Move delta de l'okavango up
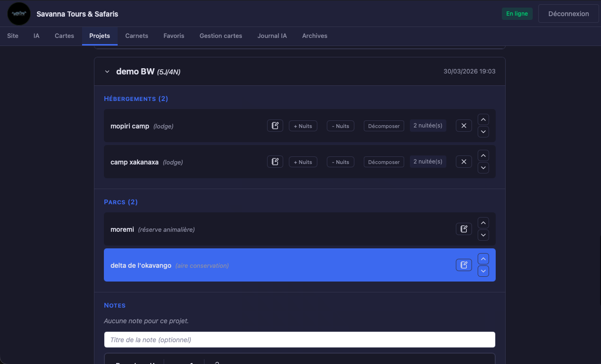 coord(483,259)
